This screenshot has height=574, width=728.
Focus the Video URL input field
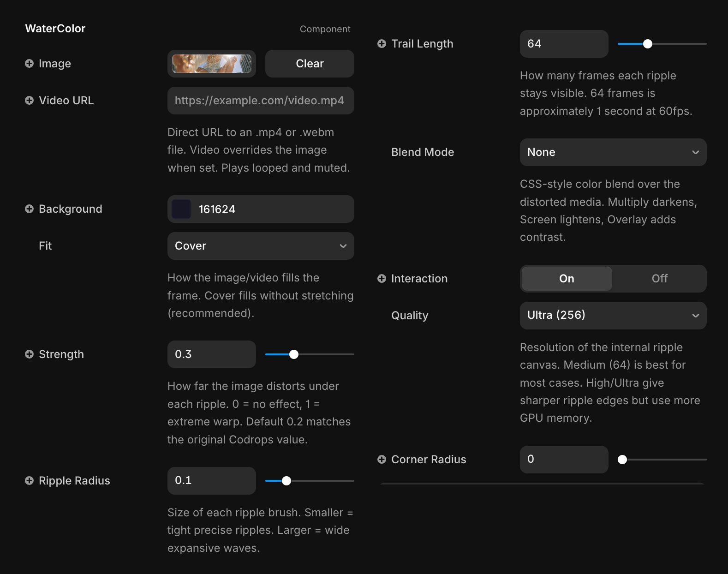261,101
